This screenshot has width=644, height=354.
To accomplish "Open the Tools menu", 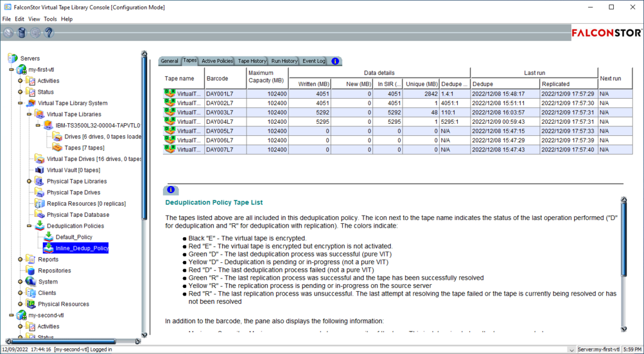I will coord(50,19).
